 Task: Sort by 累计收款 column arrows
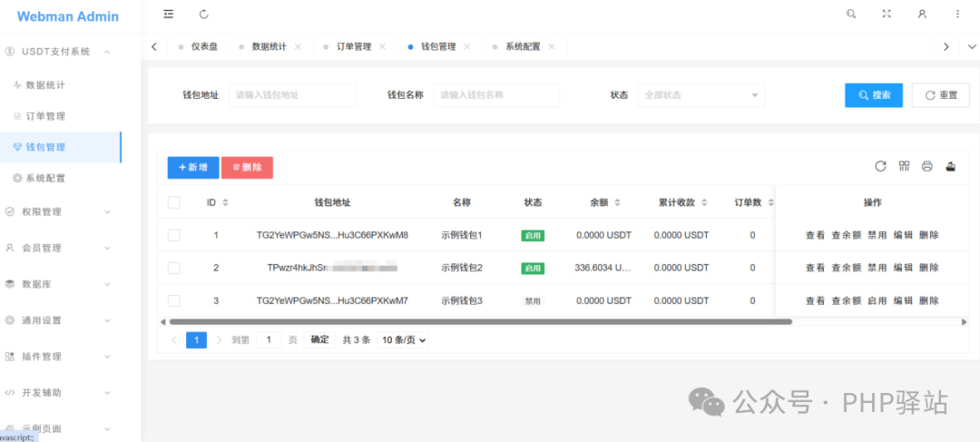(704, 202)
